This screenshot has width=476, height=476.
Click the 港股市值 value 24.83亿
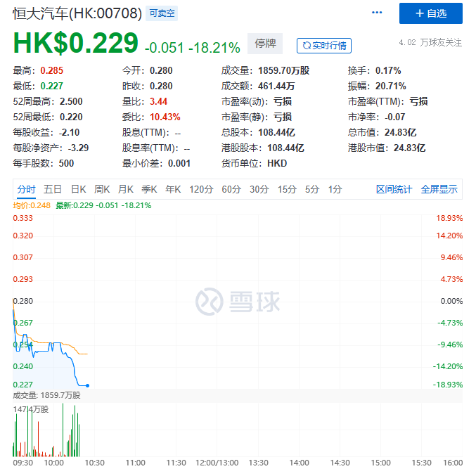pos(409,148)
